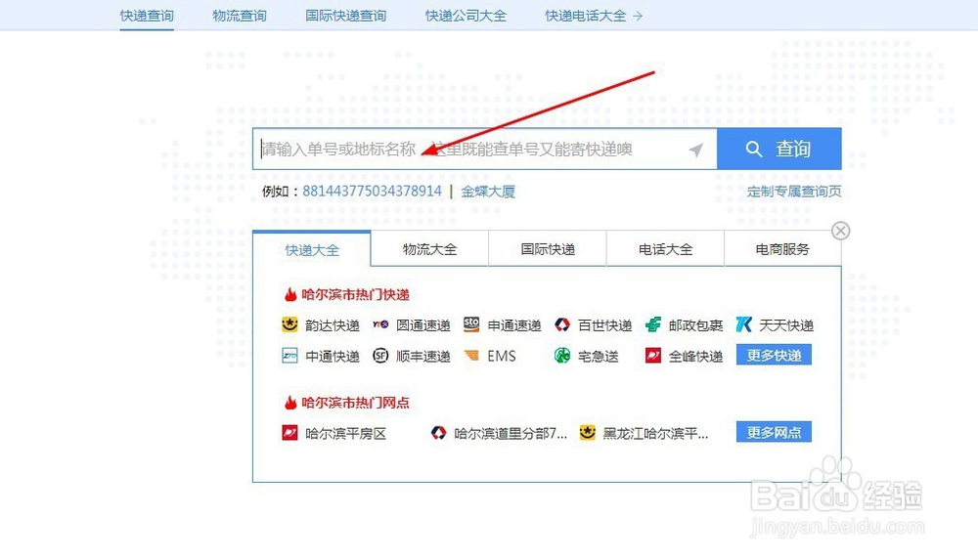Select the 百世快递 text link
The width and height of the screenshot is (978, 560).
click(605, 324)
